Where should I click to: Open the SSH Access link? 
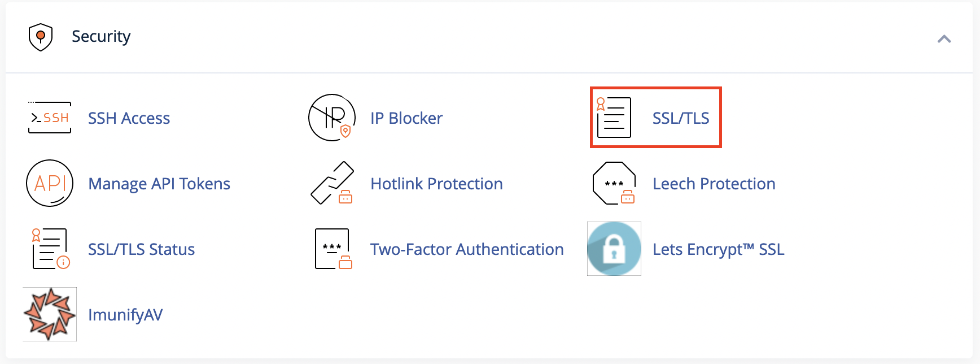pos(129,118)
